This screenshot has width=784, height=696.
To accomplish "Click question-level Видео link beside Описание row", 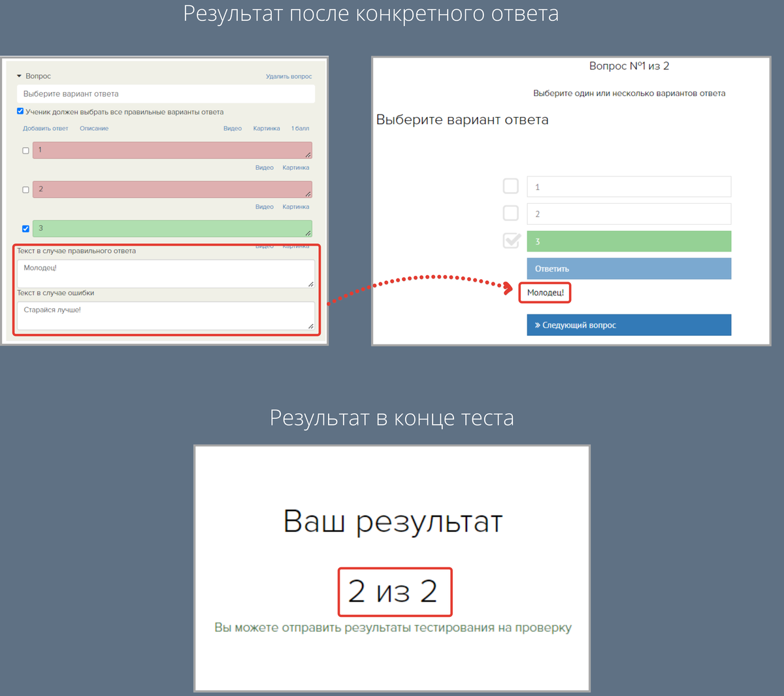I will click(233, 128).
